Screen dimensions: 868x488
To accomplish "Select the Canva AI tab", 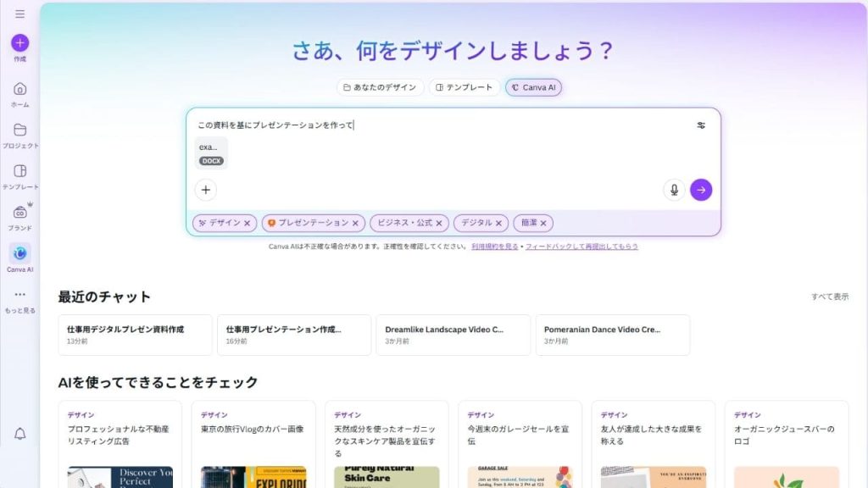I will coord(533,87).
